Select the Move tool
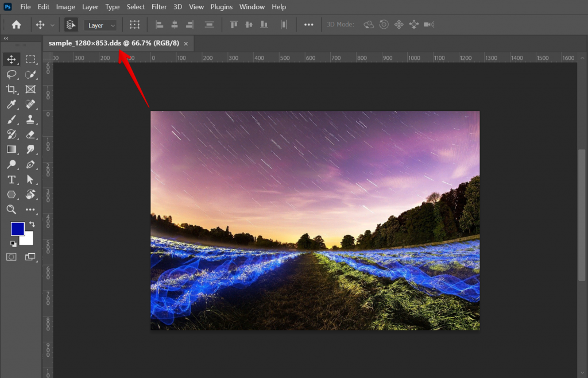This screenshot has width=588, height=378. click(10, 59)
